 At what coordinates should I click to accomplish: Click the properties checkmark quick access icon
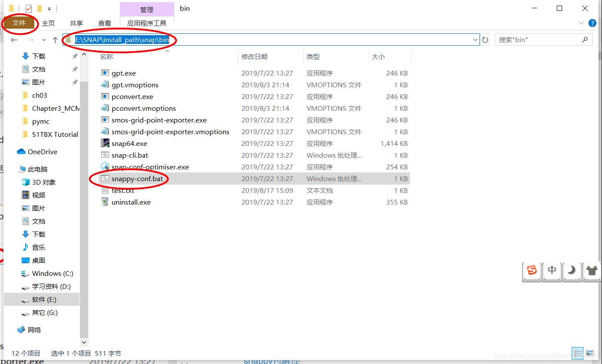pyautogui.click(x=29, y=8)
